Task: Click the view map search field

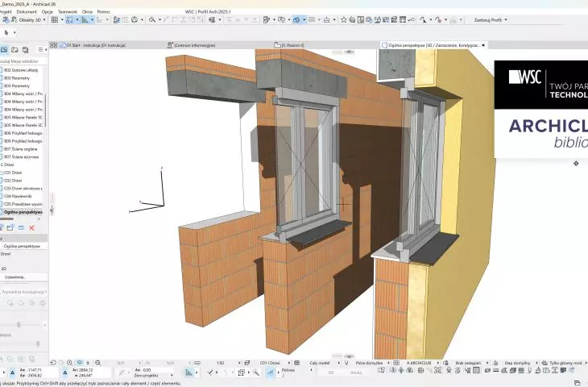Action: click(x=23, y=60)
